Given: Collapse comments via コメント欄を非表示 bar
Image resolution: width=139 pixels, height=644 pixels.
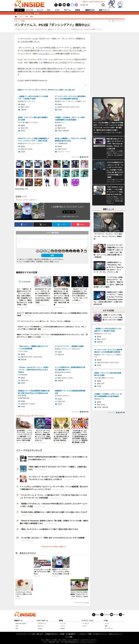Looking at the screenshot, I should coord(52,233).
